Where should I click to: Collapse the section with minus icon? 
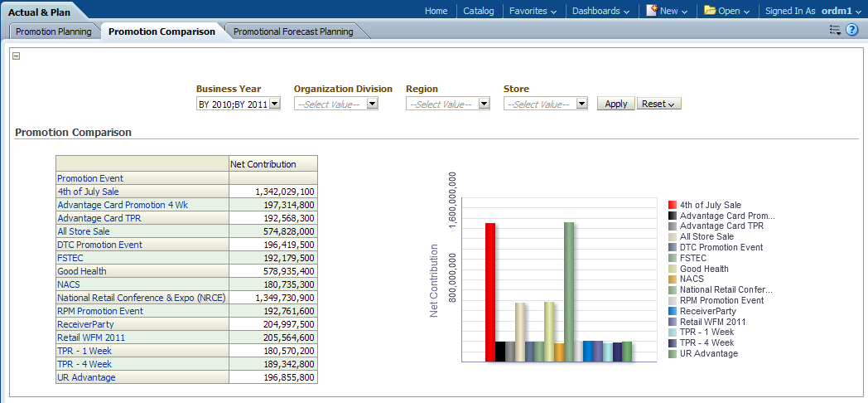tap(17, 56)
